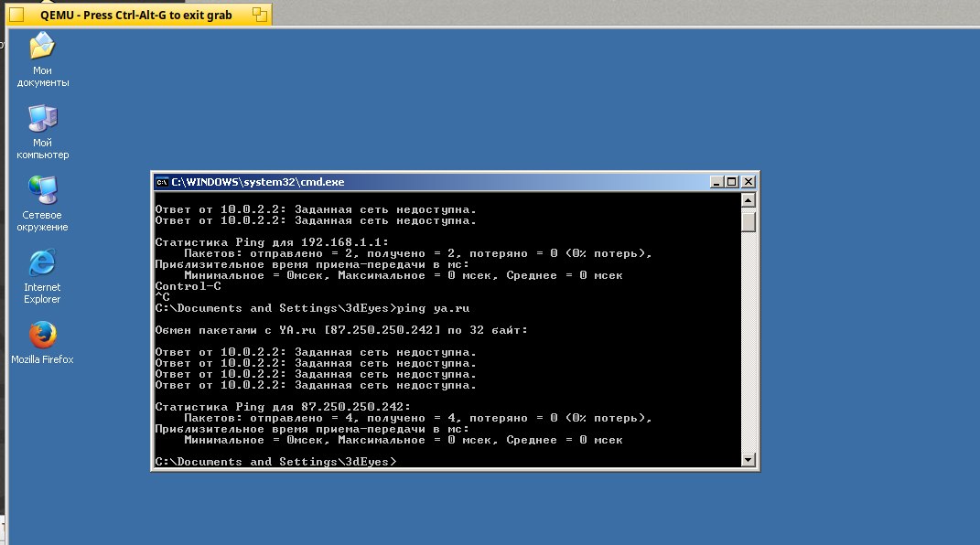Activate the QEMU window tab title

coord(135,15)
